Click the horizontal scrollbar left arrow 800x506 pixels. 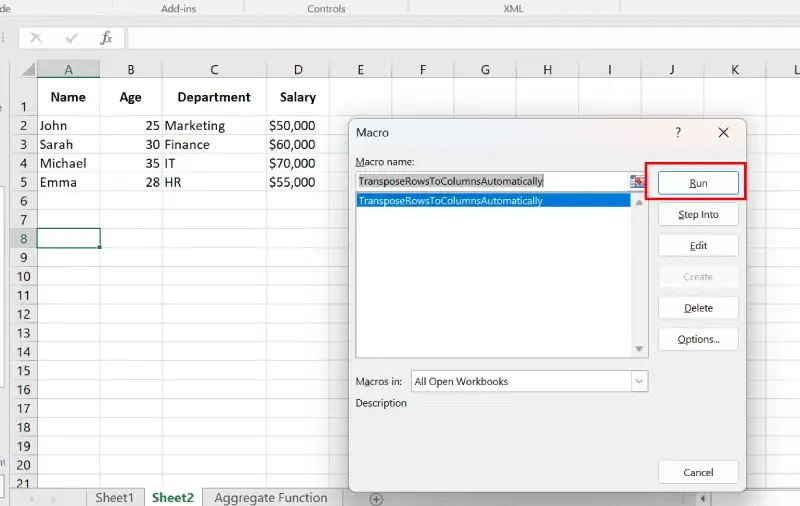[703, 498]
